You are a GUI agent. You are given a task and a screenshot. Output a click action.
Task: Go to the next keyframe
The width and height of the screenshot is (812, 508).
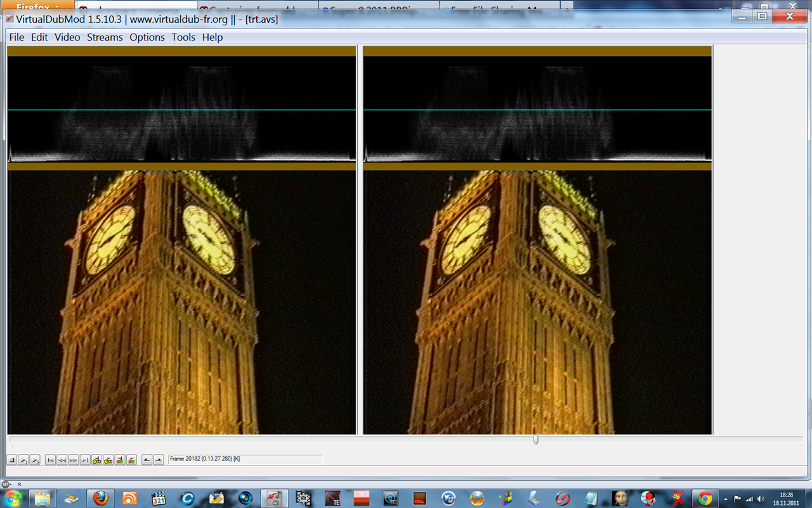108,460
